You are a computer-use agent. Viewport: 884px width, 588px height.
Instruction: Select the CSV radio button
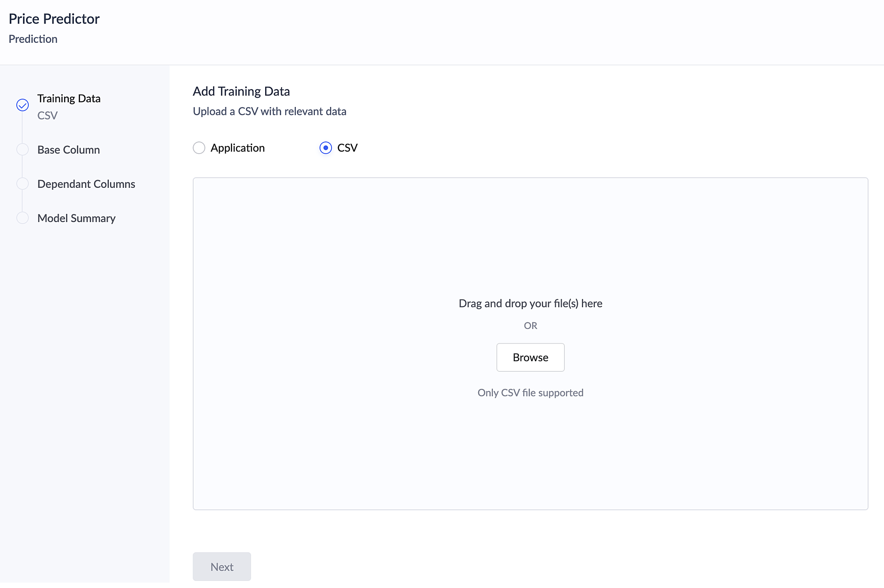click(x=326, y=148)
